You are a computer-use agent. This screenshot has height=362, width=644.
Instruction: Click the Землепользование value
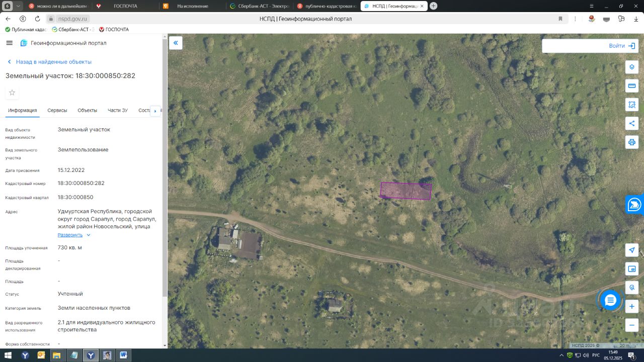coord(83,150)
